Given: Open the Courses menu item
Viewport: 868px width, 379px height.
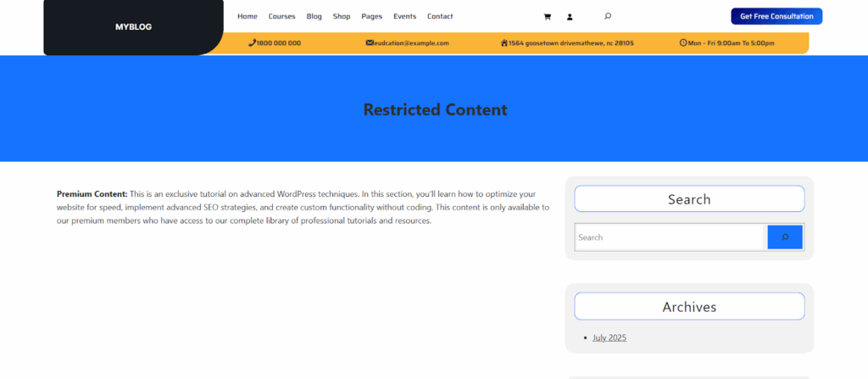Looking at the screenshot, I should [282, 16].
